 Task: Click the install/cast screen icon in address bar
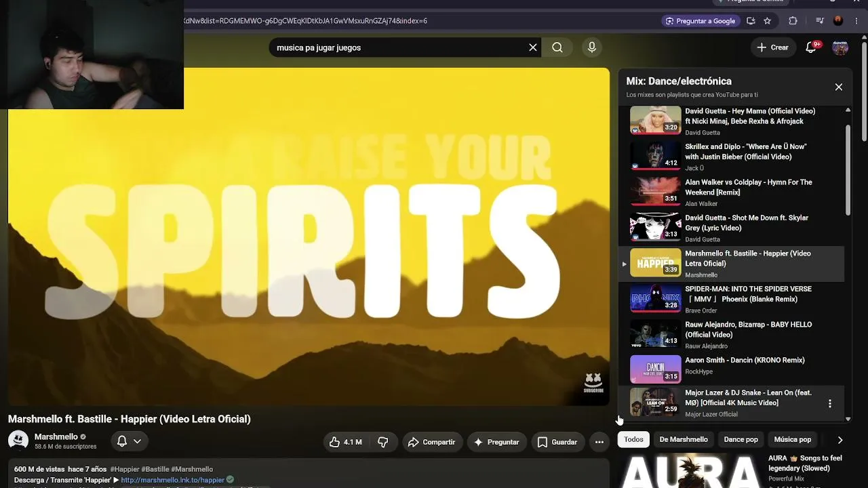click(751, 21)
